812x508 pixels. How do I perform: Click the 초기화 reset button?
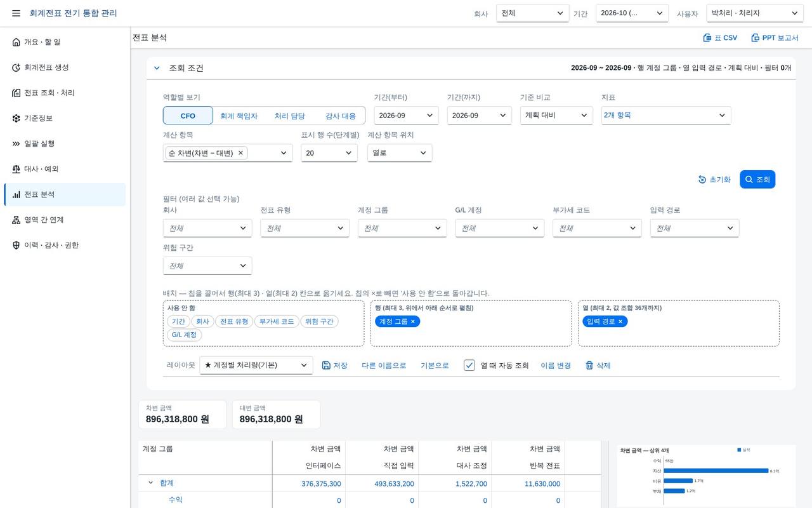point(714,180)
